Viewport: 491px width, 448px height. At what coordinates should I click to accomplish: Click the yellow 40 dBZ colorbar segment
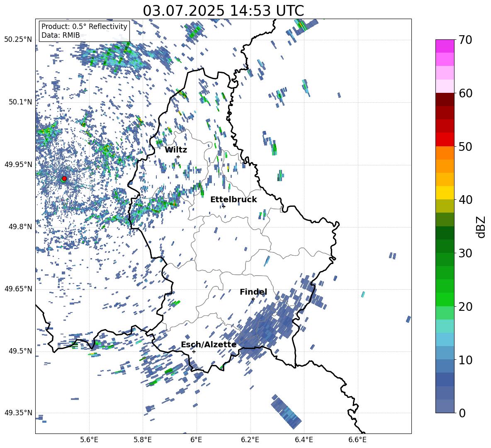point(445,193)
